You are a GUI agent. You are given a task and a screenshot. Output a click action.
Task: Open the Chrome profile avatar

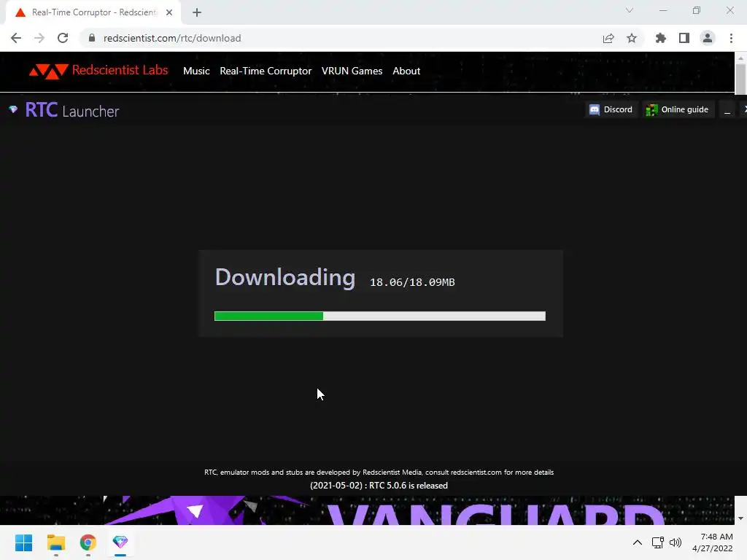tap(708, 38)
